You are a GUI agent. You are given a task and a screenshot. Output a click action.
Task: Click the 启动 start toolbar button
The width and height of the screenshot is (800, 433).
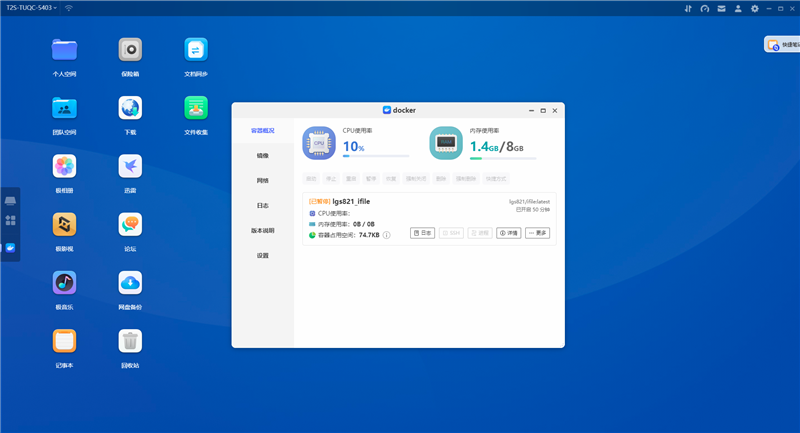(311, 179)
